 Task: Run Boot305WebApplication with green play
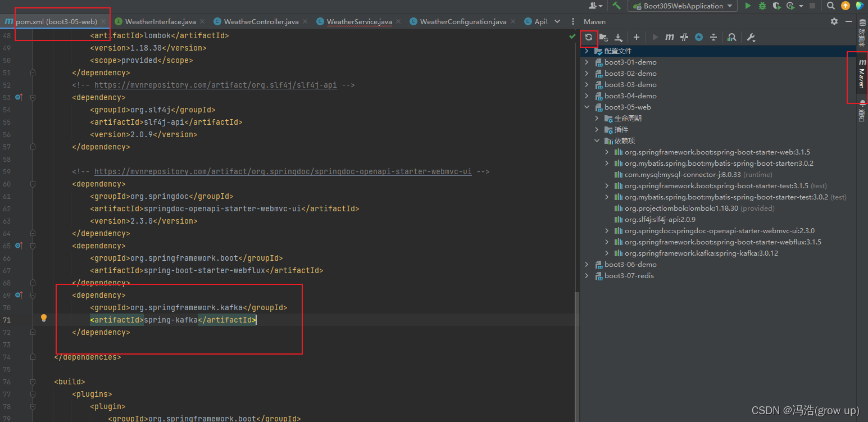pyautogui.click(x=748, y=6)
